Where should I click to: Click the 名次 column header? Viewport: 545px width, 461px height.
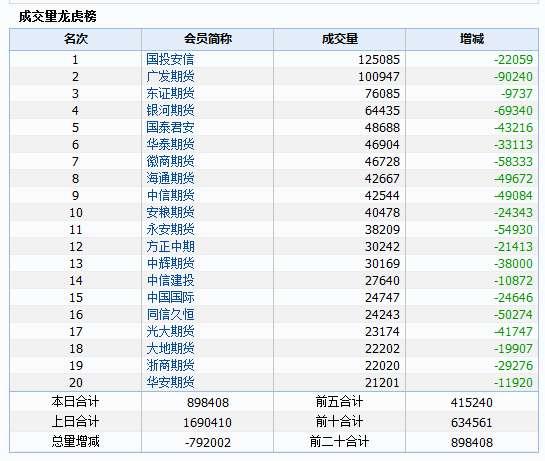point(75,39)
